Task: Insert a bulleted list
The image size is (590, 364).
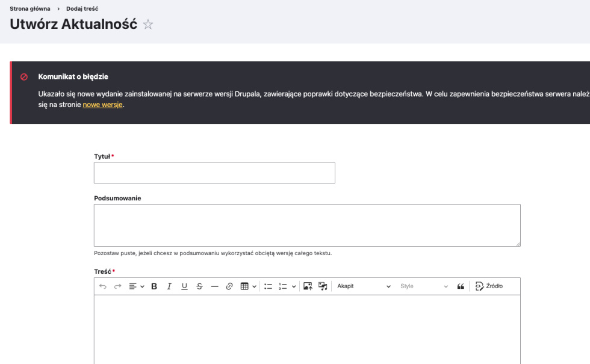Action: (269, 286)
